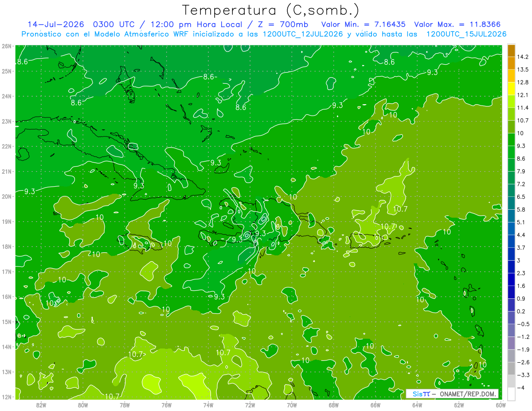Click the "1200UTC_15JUL2026" valid-until time

[x=467, y=34]
